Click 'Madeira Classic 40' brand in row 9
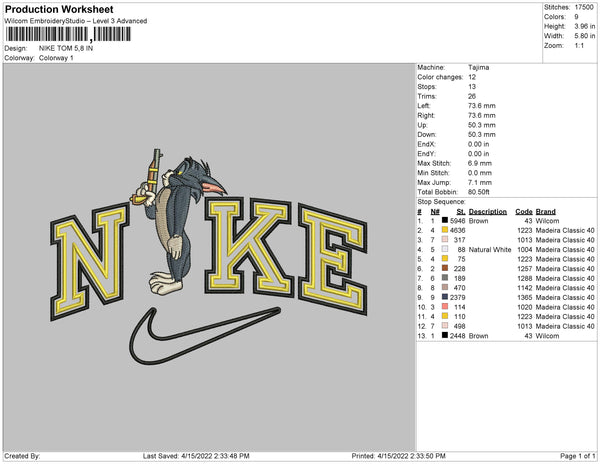 pyautogui.click(x=565, y=297)
